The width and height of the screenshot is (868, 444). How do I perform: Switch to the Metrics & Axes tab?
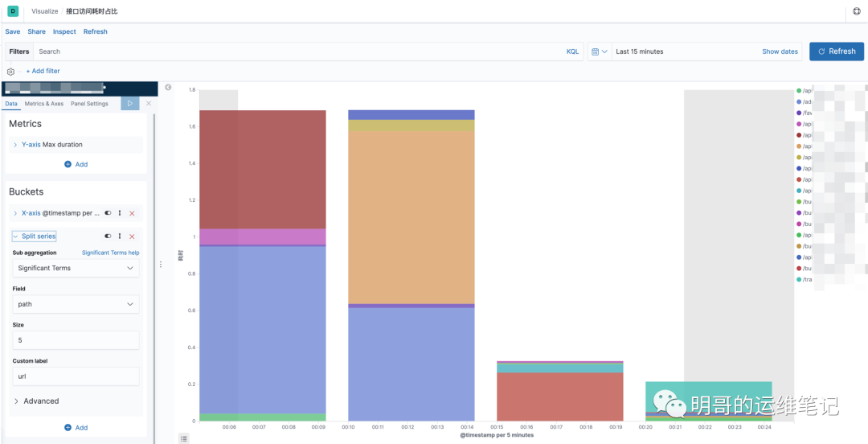point(43,104)
